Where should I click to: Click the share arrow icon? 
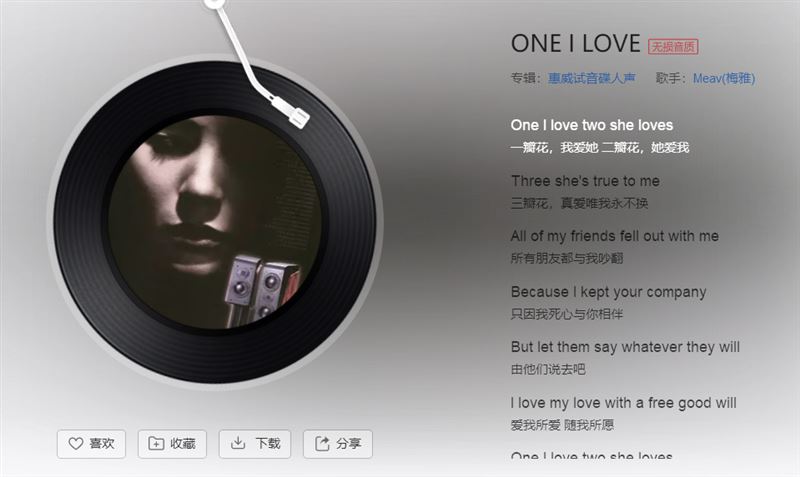[322, 443]
